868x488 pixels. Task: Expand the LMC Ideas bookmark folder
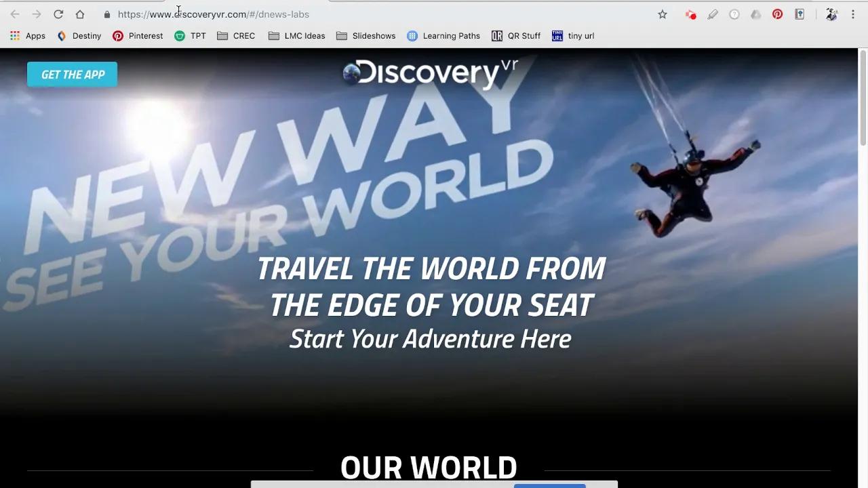[296, 36]
